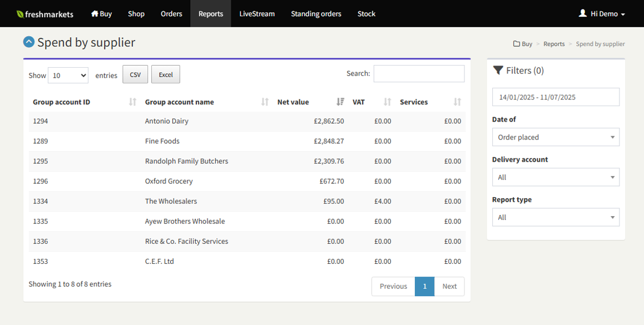Toggle Net value sort order icon
This screenshot has width=644, height=325.
[x=340, y=102]
